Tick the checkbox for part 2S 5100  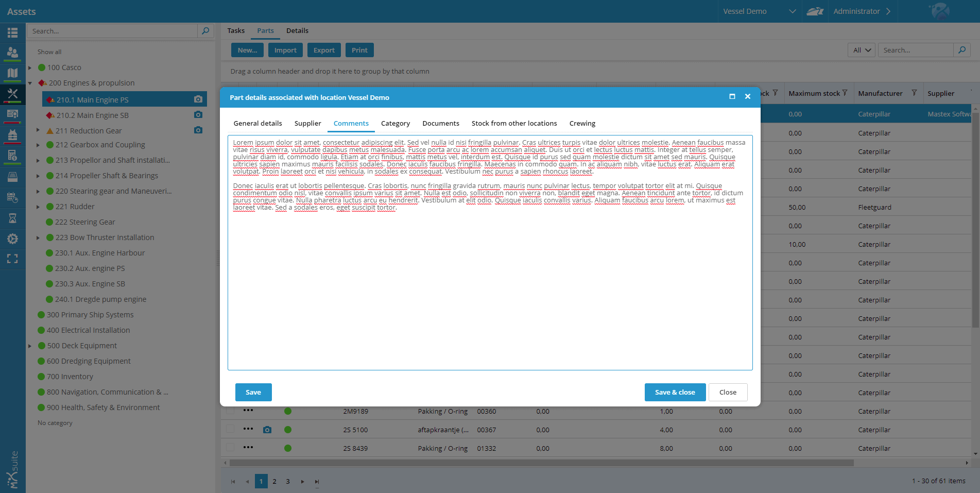click(x=230, y=429)
